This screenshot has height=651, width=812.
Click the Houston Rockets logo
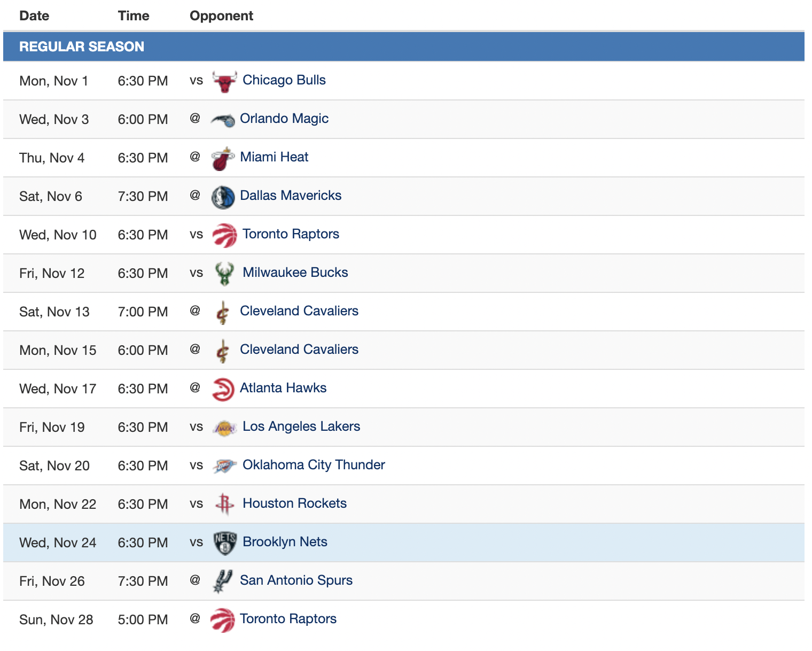(224, 505)
